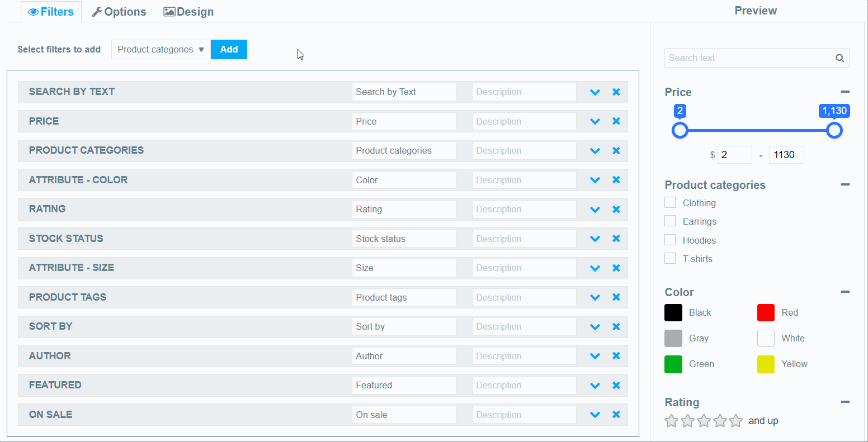This screenshot has height=442, width=868.
Task: Open the Options tab
Action: [119, 12]
